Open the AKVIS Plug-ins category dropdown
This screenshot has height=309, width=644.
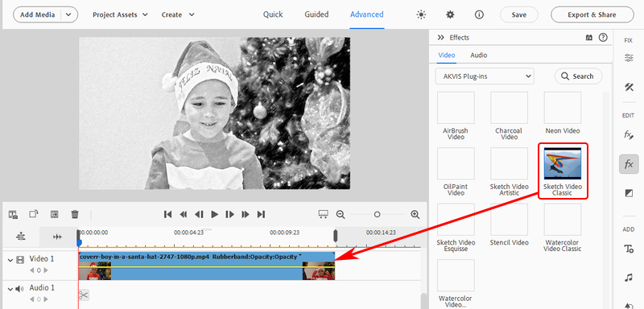coord(485,76)
